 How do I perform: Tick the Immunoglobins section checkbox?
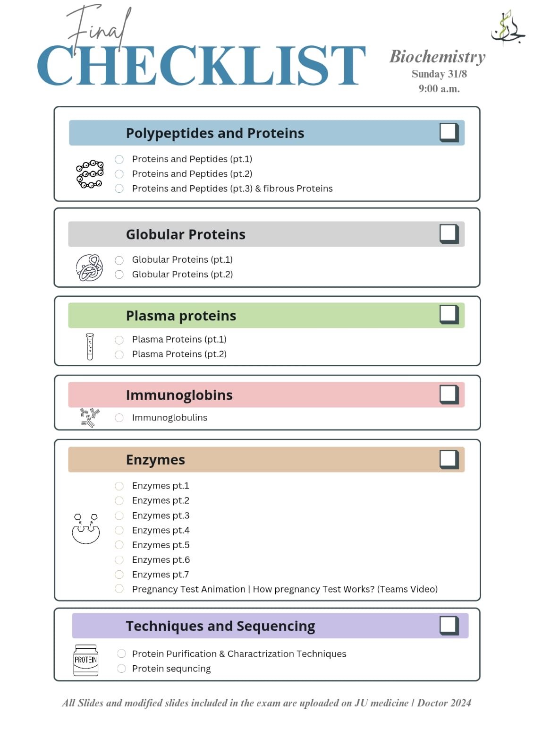pyautogui.click(x=449, y=395)
